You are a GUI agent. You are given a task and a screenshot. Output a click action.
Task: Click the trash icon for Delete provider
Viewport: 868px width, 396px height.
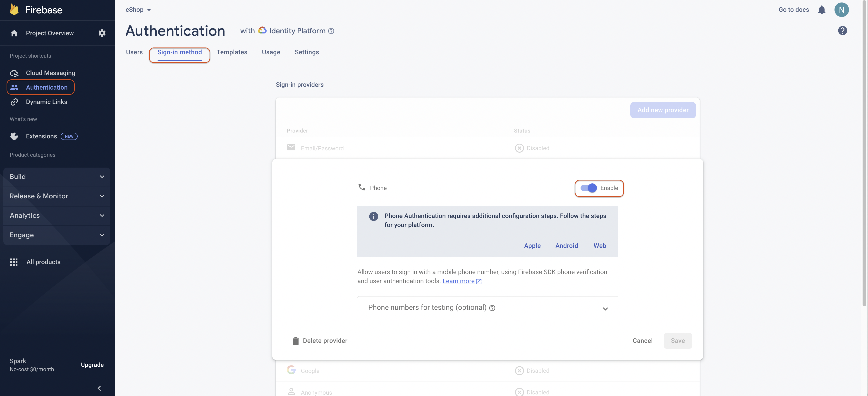[x=296, y=341]
